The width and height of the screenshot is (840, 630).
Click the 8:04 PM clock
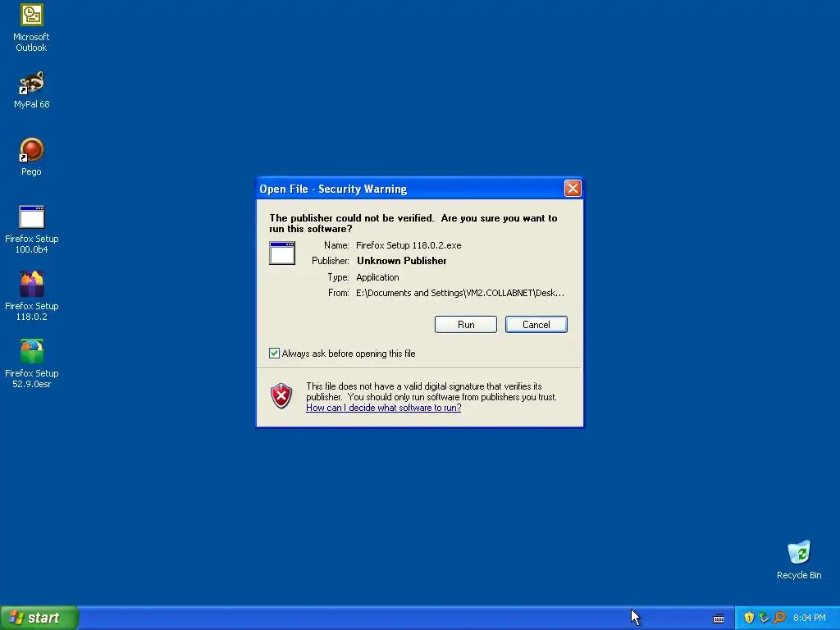point(810,618)
